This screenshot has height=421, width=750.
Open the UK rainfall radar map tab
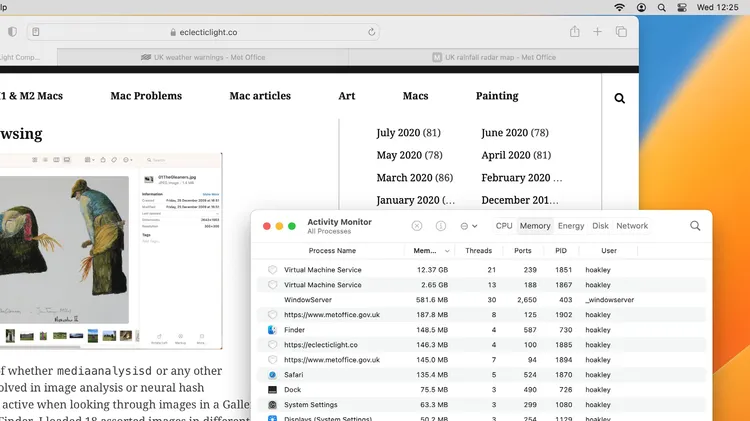[x=495, y=57]
